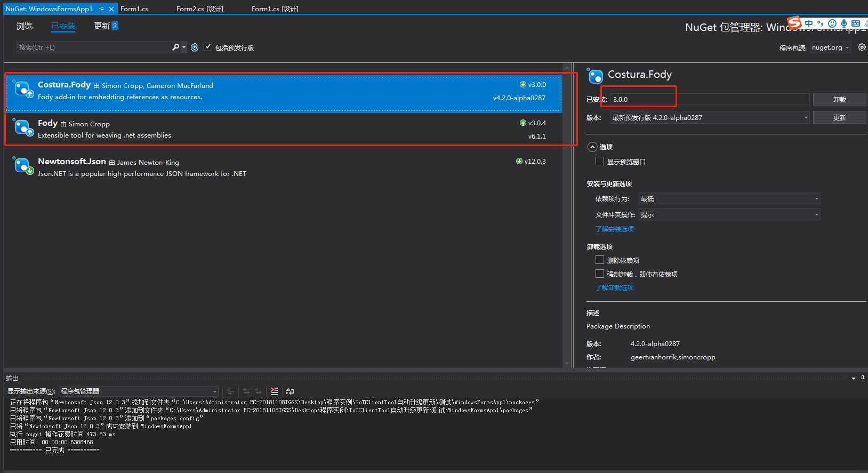This screenshot has width=868, height=473.
Task: Open the package source dropdown nuget.org
Action: pyautogui.click(x=830, y=47)
